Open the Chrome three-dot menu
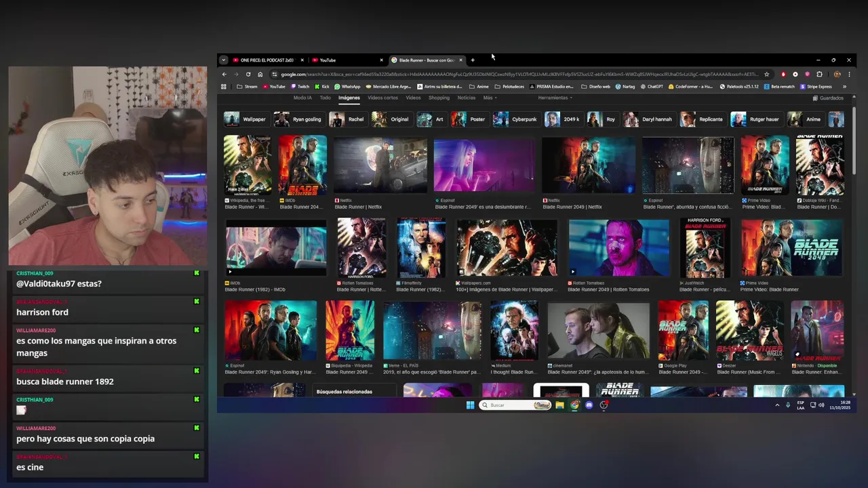868x488 pixels. [x=849, y=75]
